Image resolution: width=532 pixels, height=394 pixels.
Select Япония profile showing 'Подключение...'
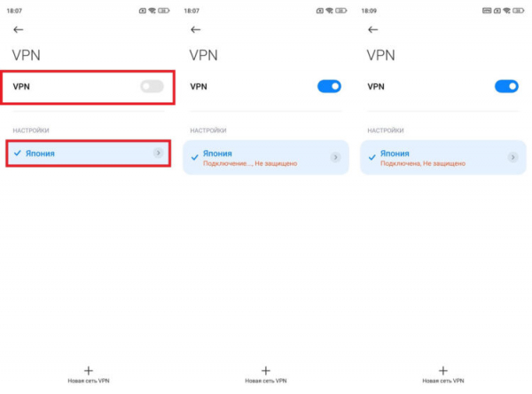[x=266, y=157]
